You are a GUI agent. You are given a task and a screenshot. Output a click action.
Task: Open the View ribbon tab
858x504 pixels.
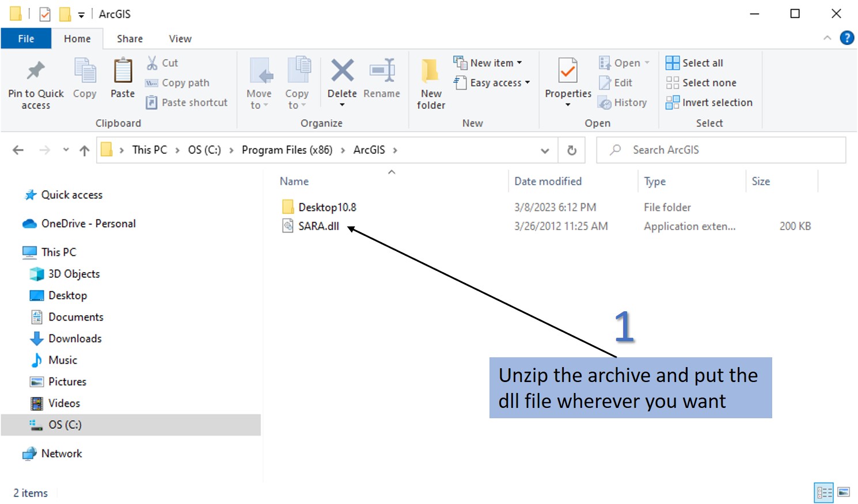180,39
